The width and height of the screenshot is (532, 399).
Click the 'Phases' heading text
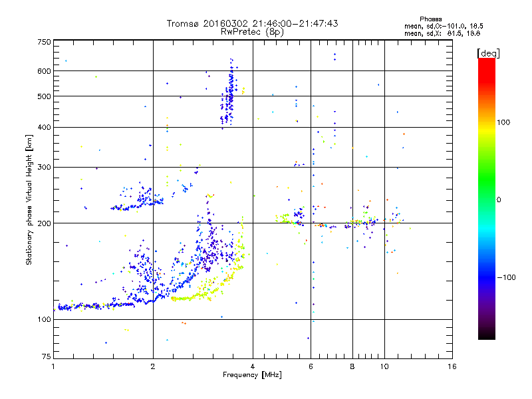pos(430,19)
